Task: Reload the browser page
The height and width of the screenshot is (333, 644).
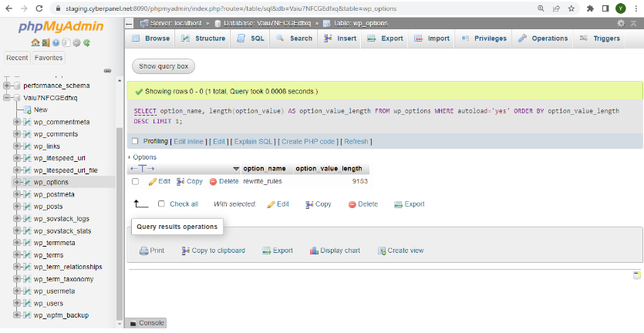Action: pos(39,8)
